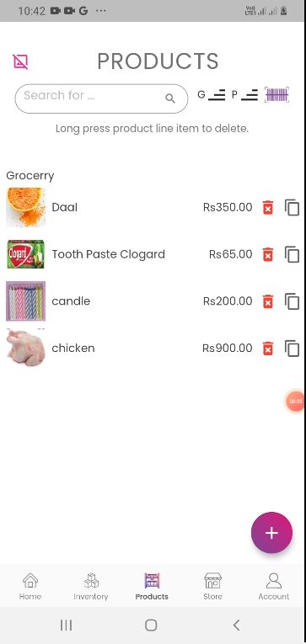Open the Daal product thumbnail

click(25, 207)
